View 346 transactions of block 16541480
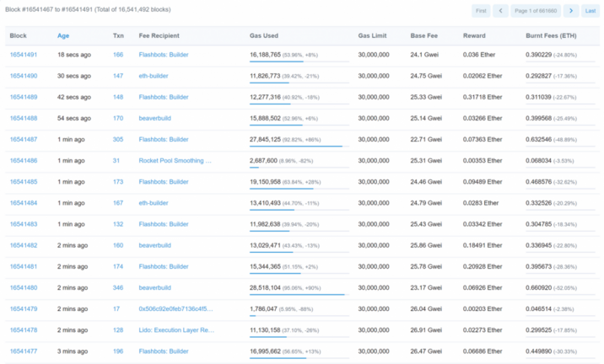604x364 pixels. click(x=118, y=287)
